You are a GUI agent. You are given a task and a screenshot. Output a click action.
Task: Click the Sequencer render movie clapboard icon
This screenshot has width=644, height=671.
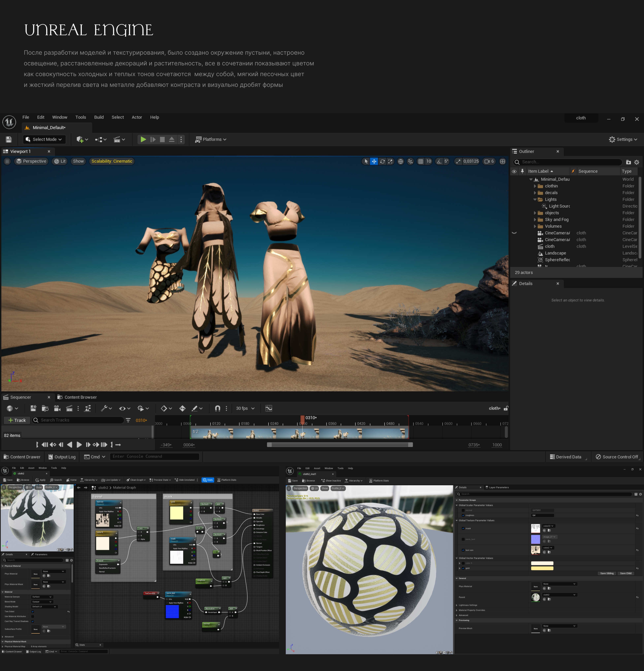coord(69,408)
